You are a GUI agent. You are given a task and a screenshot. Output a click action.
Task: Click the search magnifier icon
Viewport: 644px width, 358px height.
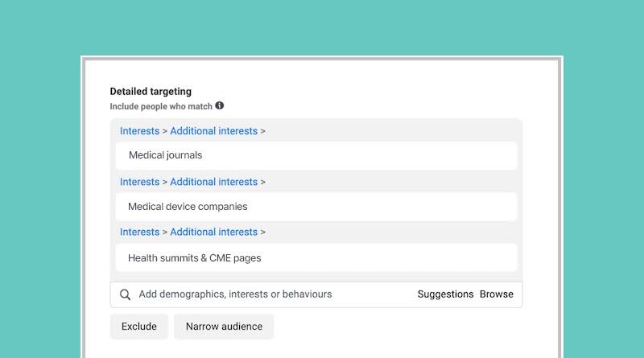(125, 294)
